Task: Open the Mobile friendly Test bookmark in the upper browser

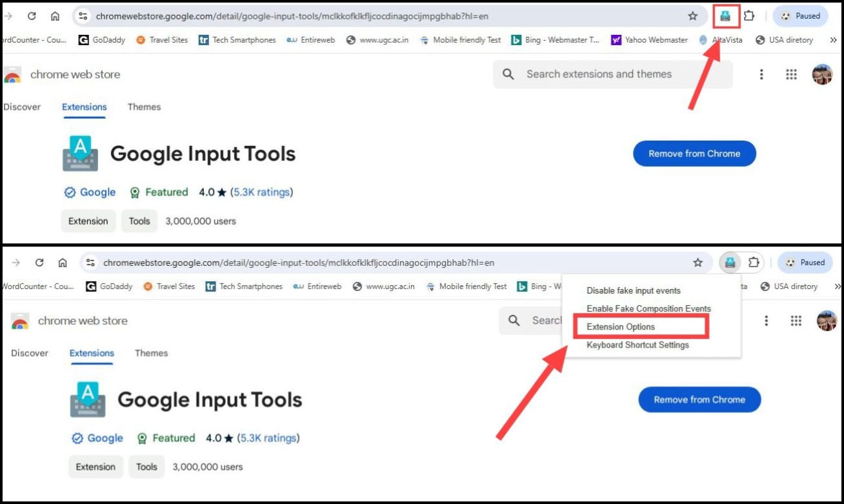Action: point(461,40)
